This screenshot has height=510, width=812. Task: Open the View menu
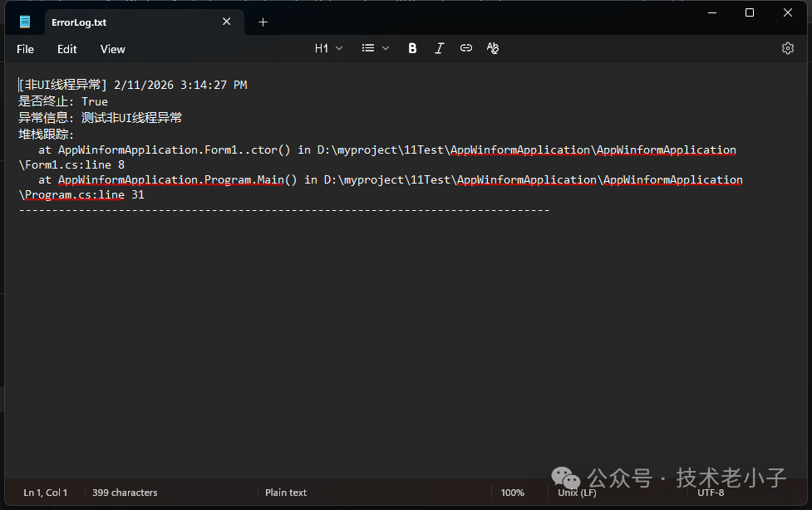point(113,49)
